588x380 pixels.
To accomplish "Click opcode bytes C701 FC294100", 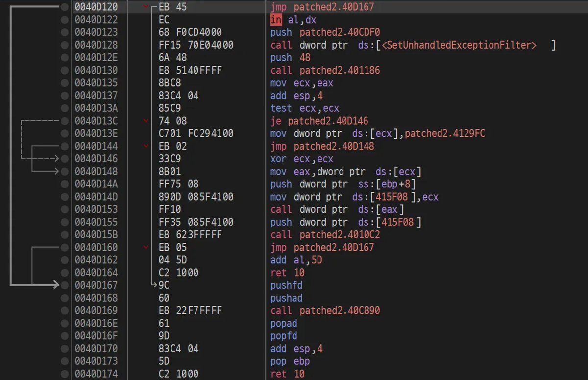I will [196, 133].
